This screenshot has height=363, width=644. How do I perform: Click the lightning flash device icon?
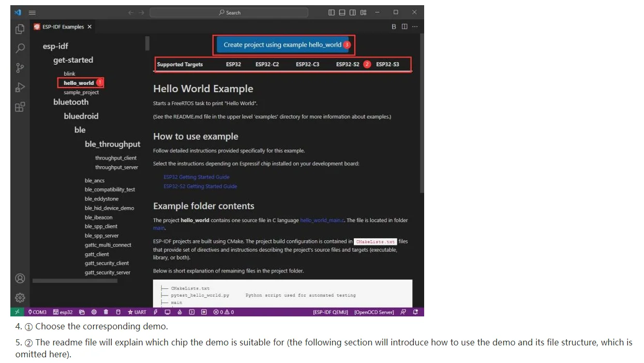pyautogui.click(x=155, y=312)
